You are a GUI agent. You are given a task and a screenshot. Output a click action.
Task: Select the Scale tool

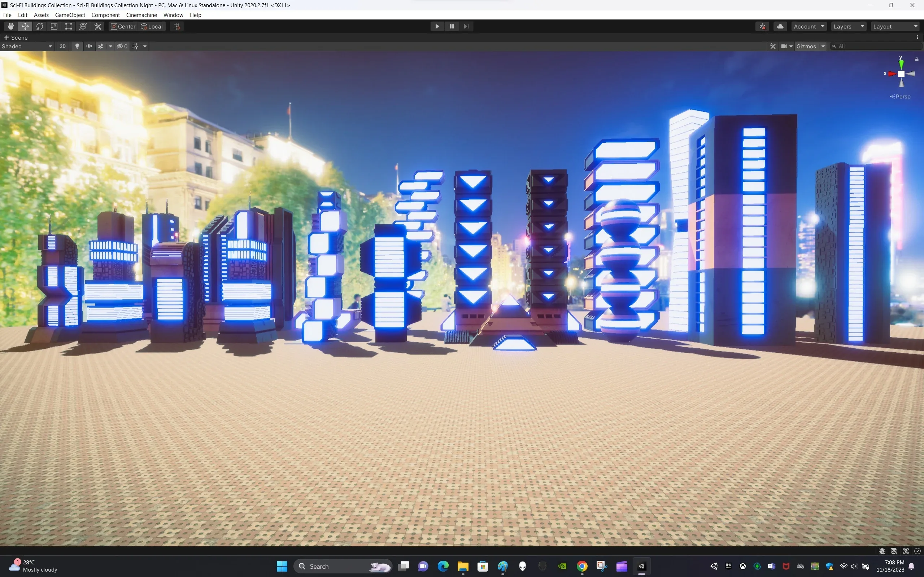54,26
